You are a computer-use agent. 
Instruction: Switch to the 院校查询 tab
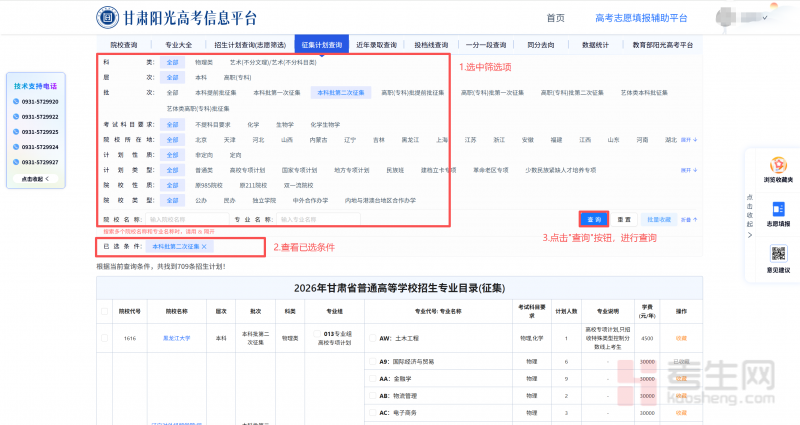point(124,45)
